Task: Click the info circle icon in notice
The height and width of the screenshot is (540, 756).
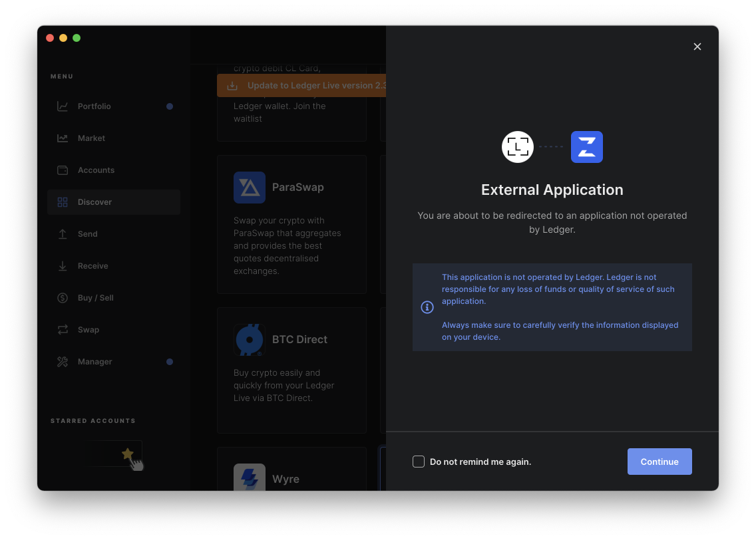Action: click(427, 307)
